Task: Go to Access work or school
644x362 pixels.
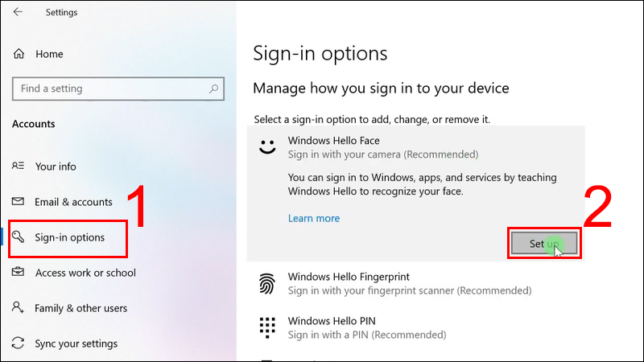Action: pos(85,273)
